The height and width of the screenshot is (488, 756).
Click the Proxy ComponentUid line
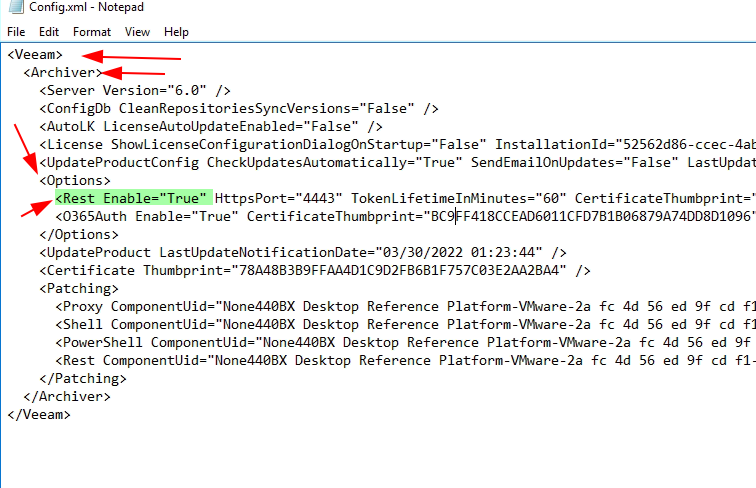click(405, 307)
